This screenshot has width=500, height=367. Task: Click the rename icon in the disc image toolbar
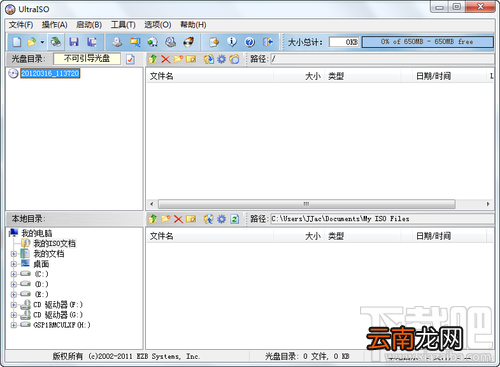(191, 59)
